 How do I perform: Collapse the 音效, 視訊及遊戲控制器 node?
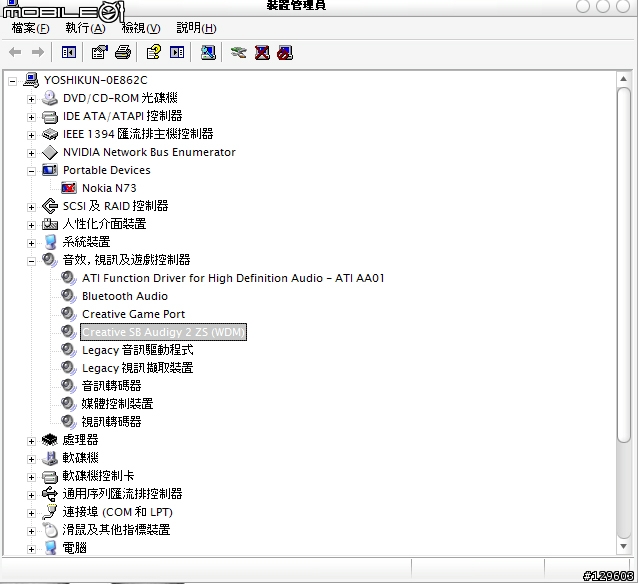[x=31, y=261]
